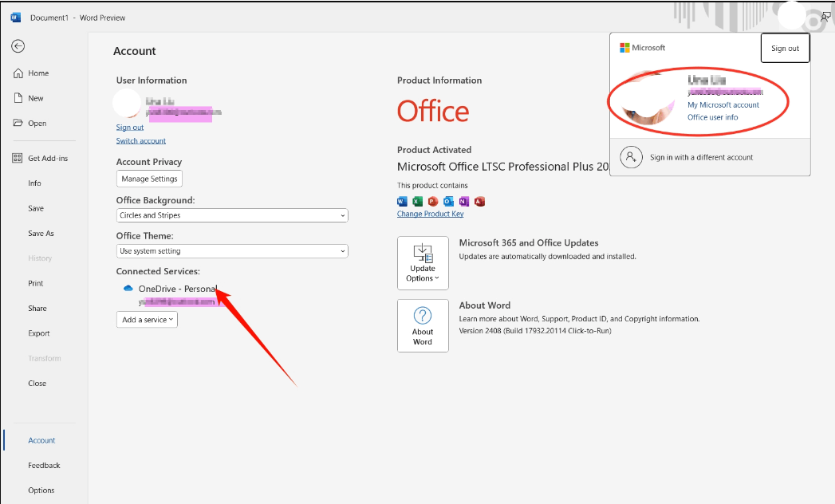Viewport: 835px width, 504px height.
Task: Click the Word icon under product contains
Action: 402,202
